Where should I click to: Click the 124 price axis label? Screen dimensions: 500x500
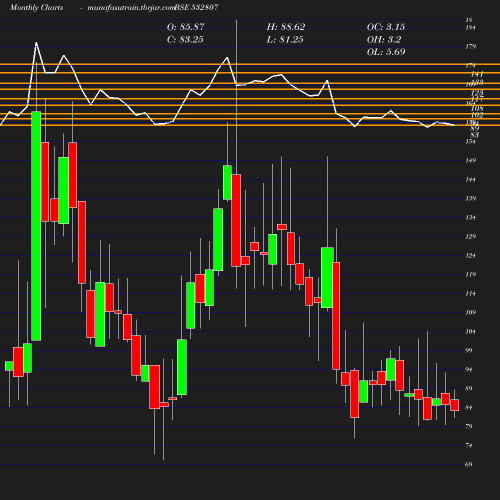pos(470,256)
